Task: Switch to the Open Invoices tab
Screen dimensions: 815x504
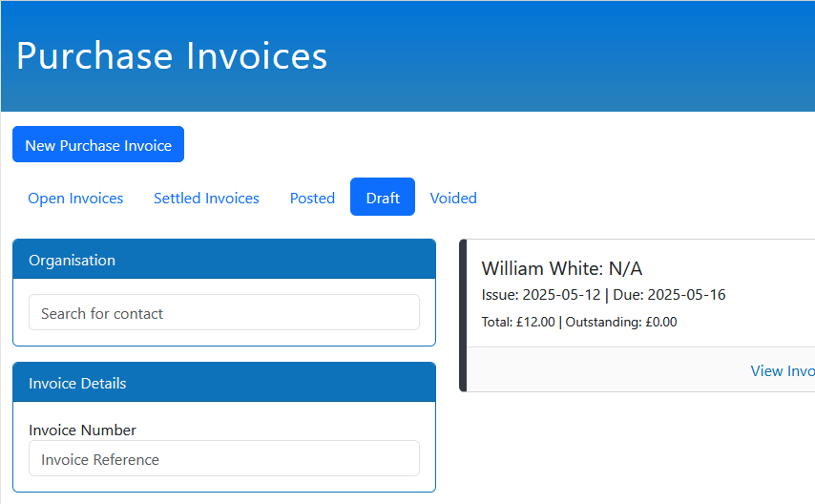Action: coord(75,199)
